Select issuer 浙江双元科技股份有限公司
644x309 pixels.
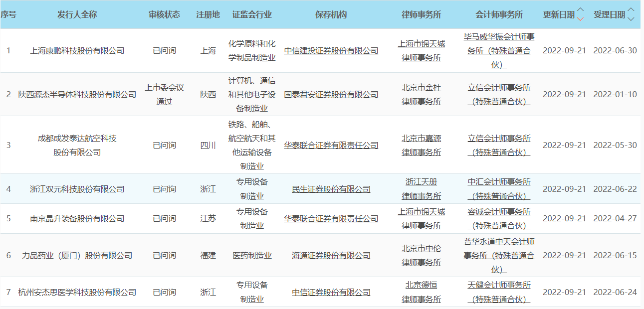click(x=77, y=189)
